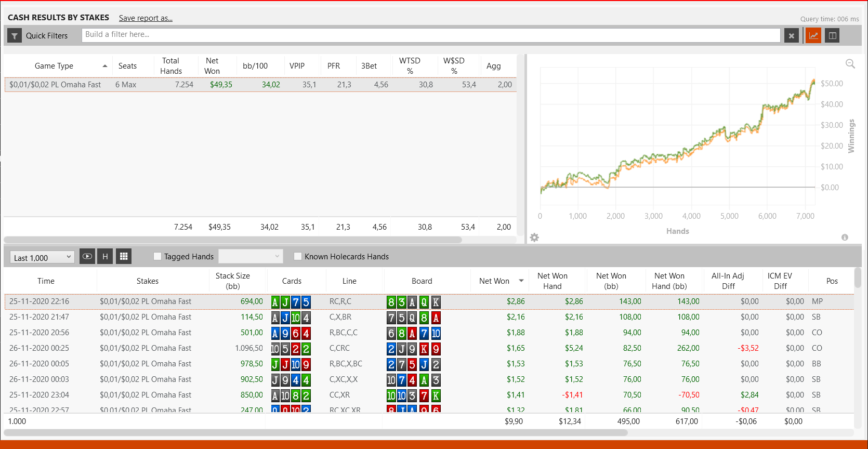Viewport: 868px width, 449px height.
Task: Select the hand played 26-11-2020 00:25
Action: click(x=429, y=348)
